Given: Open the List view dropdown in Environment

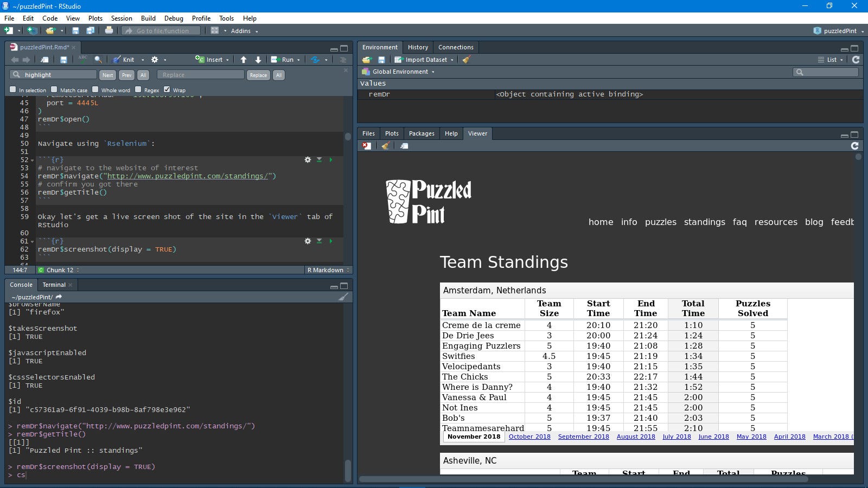Looking at the screenshot, I should pos(831,60).
